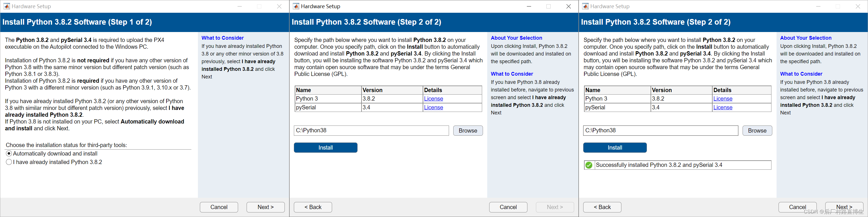The image size is (868, 217).
Task: Click the green success checkmark icon
Action: 589,165
